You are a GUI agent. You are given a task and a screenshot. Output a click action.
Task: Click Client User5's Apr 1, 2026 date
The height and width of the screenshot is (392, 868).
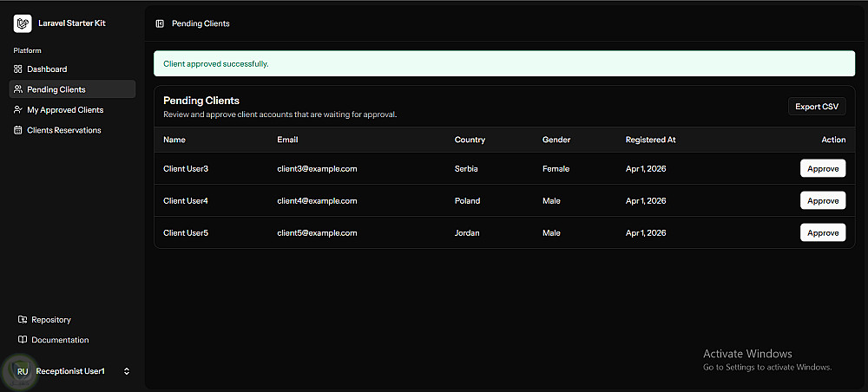pos(646,232)
